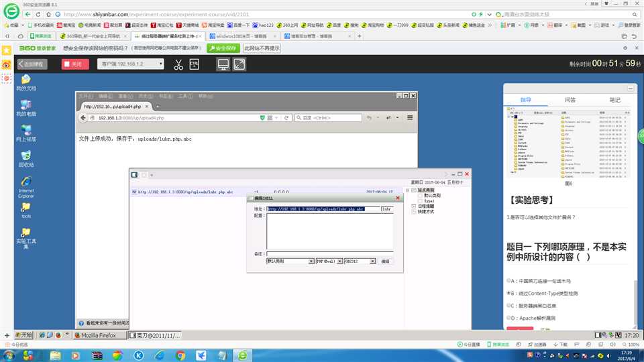
Task: Click the red 关闭 close lab button
Action: [75, 64]
